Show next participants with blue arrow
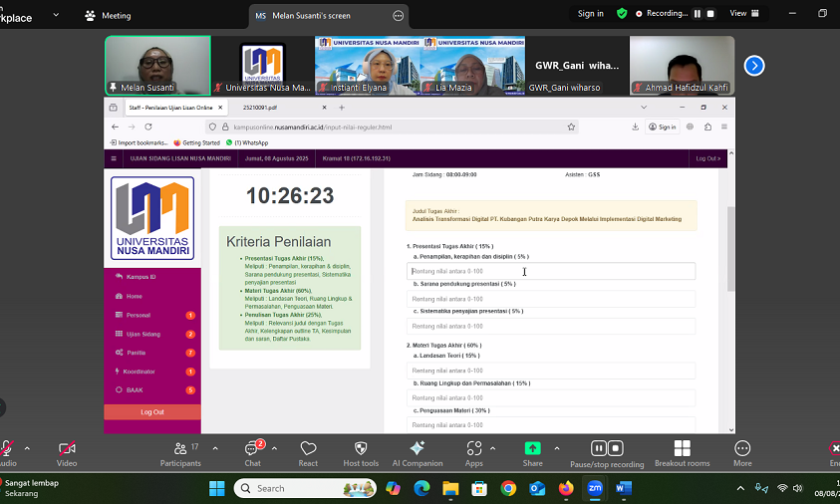Viewport: 840px width, 504px height. click(753, 66)
